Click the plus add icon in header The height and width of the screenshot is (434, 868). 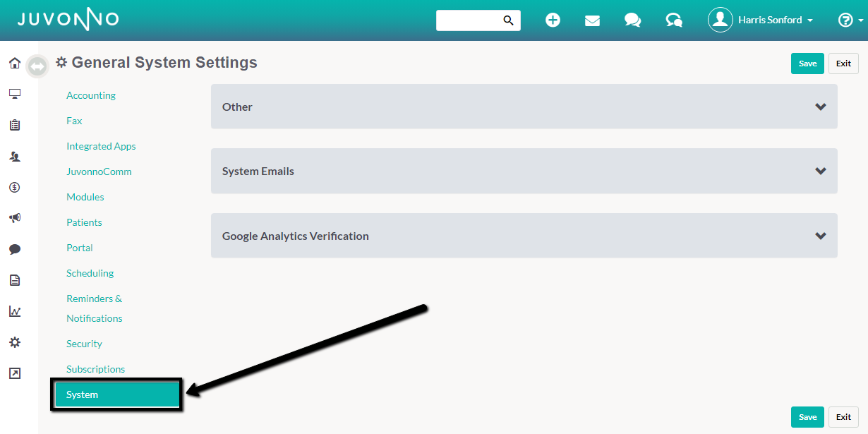point(553,20)
